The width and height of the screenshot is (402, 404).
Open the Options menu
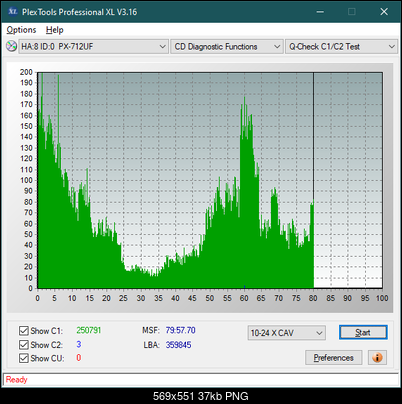(x=21, y=30)
